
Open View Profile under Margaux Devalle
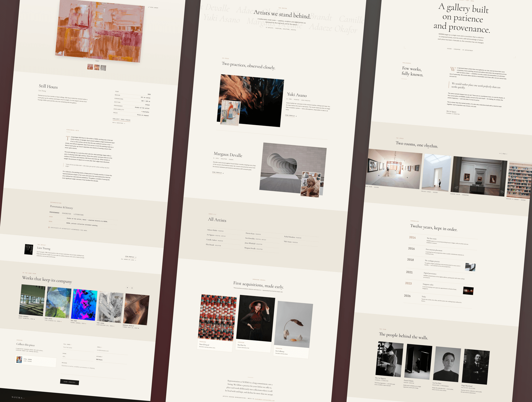point(218,172)
